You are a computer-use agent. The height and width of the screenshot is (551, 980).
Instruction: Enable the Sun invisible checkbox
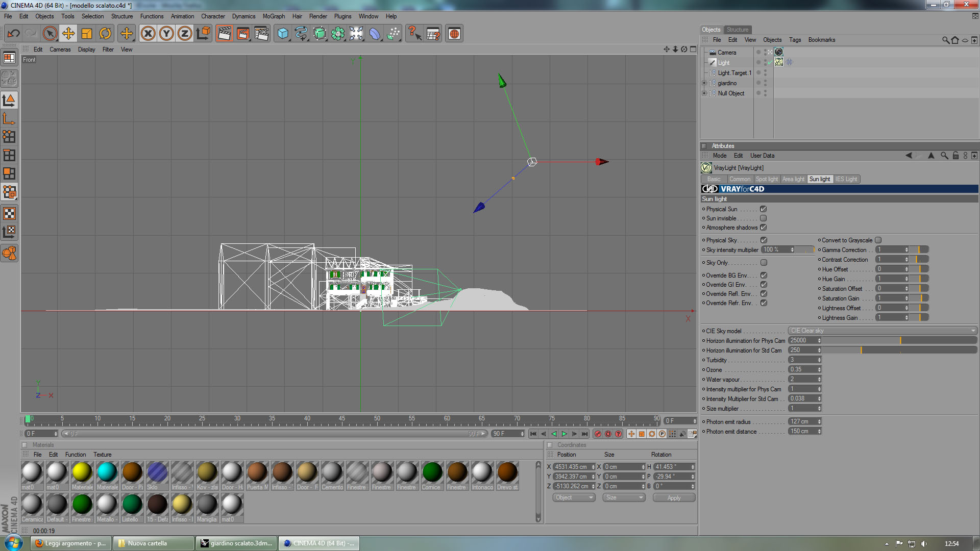[763, 218]
